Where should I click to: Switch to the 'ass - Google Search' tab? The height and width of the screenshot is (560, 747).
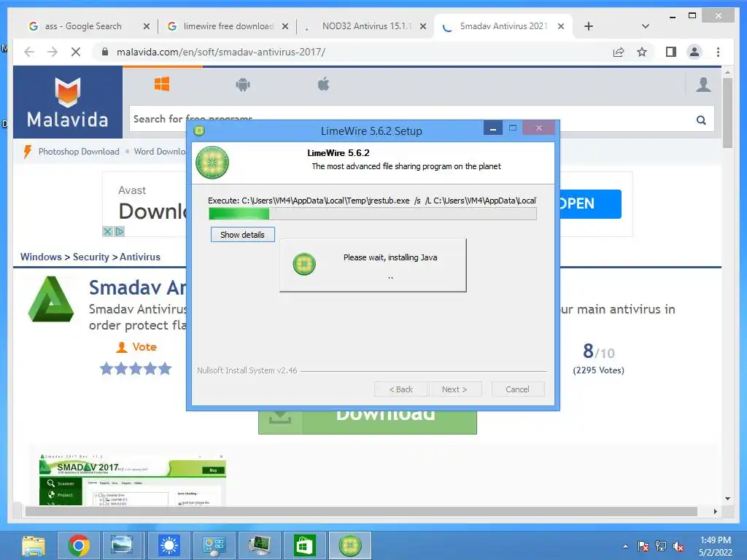pyautogui.click(x=83, y=26)
